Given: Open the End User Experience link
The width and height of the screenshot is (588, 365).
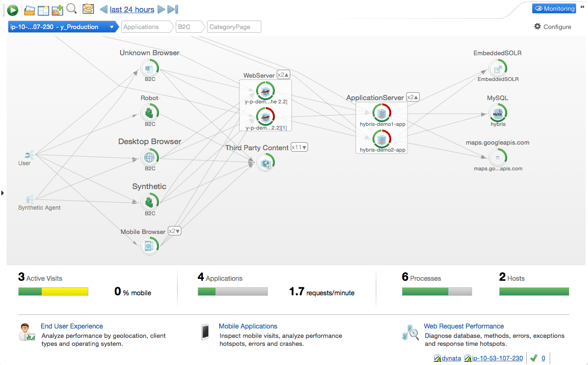Looking at the screenshot, I should [x=72, y=326].
